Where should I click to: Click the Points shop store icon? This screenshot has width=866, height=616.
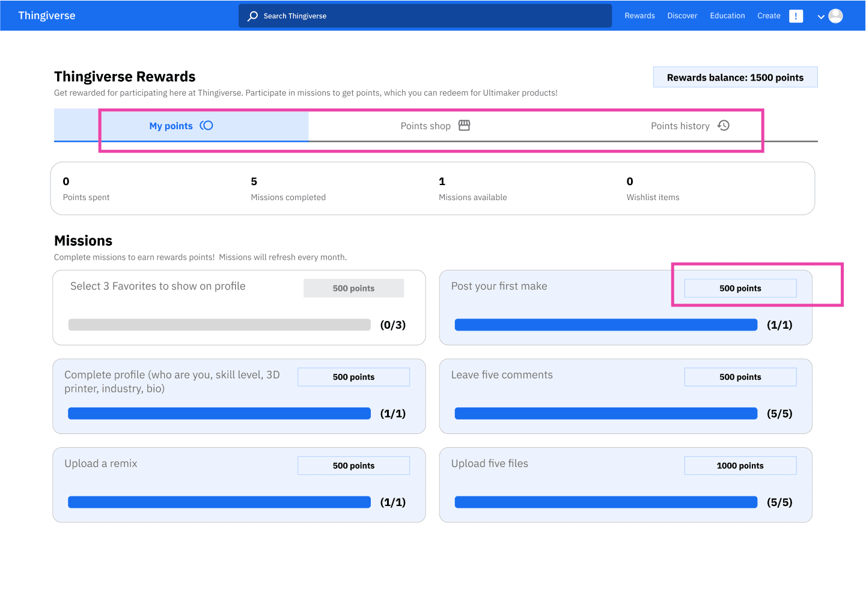click(x=464, y=125)
